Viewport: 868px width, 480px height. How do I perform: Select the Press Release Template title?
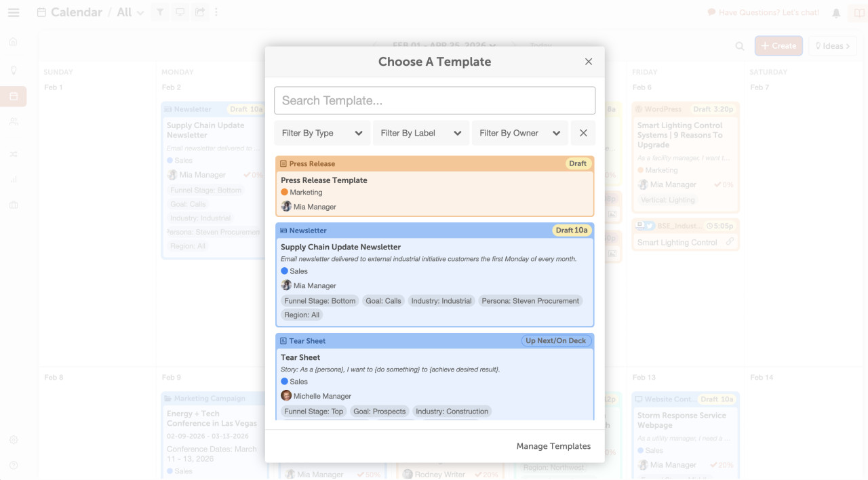click(324, 180)
